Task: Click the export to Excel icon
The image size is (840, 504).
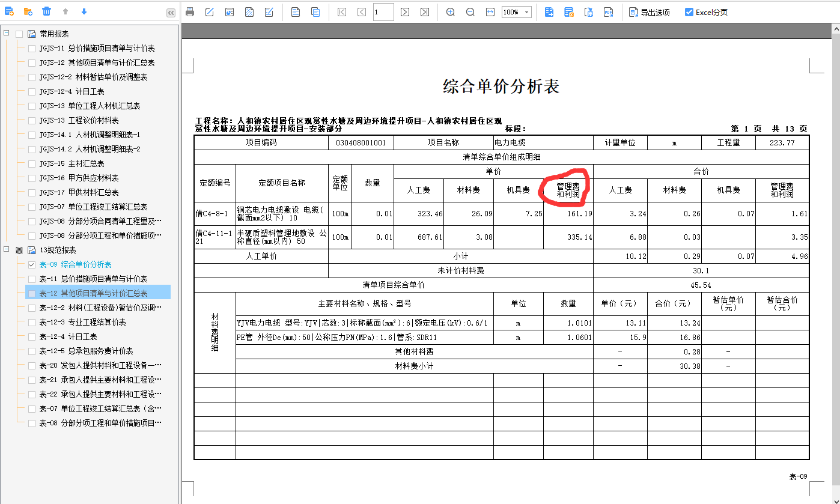Action: (x=569, y=12)
